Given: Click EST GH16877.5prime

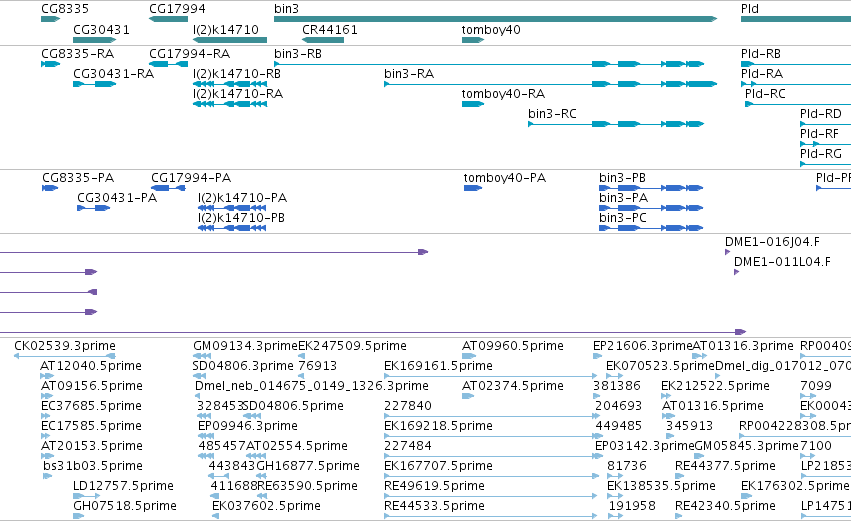Looking at the screenshot, I should click(308, 466).
